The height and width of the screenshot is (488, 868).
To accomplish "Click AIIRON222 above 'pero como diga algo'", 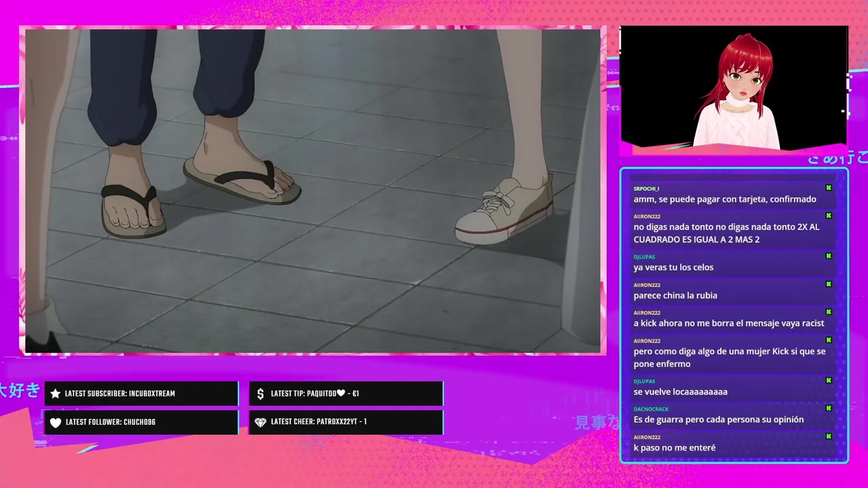I will (647, 341).
